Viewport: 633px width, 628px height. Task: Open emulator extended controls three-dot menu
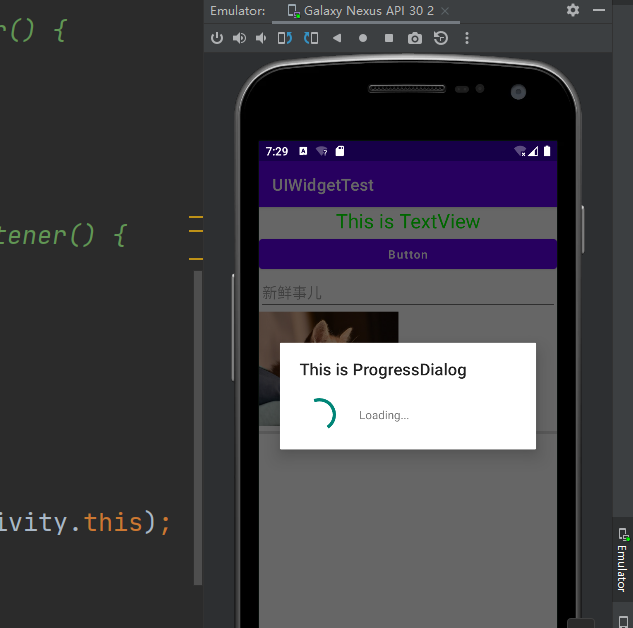pyautogui.click(x=467, y=38)
